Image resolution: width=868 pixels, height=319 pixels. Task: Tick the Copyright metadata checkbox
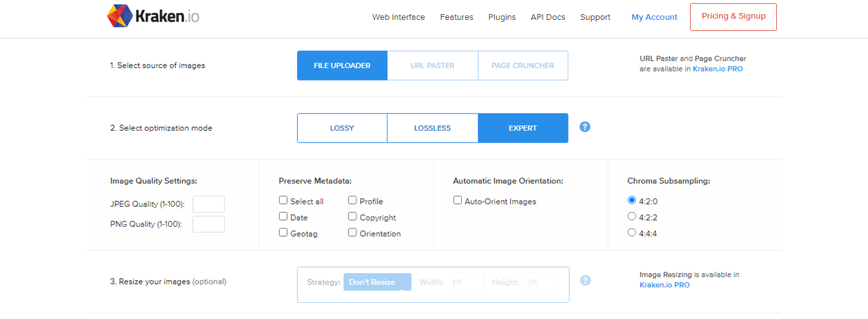tap(352, 217)
